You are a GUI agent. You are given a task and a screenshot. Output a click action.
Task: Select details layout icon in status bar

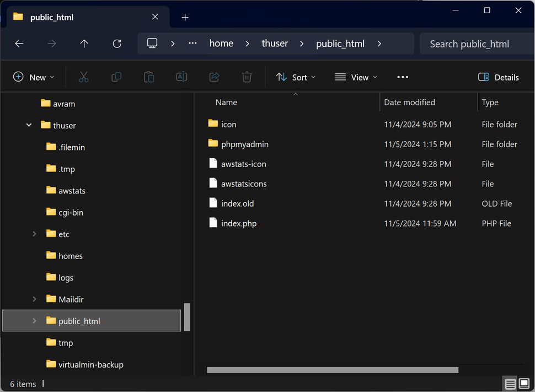tap(510, 383)
